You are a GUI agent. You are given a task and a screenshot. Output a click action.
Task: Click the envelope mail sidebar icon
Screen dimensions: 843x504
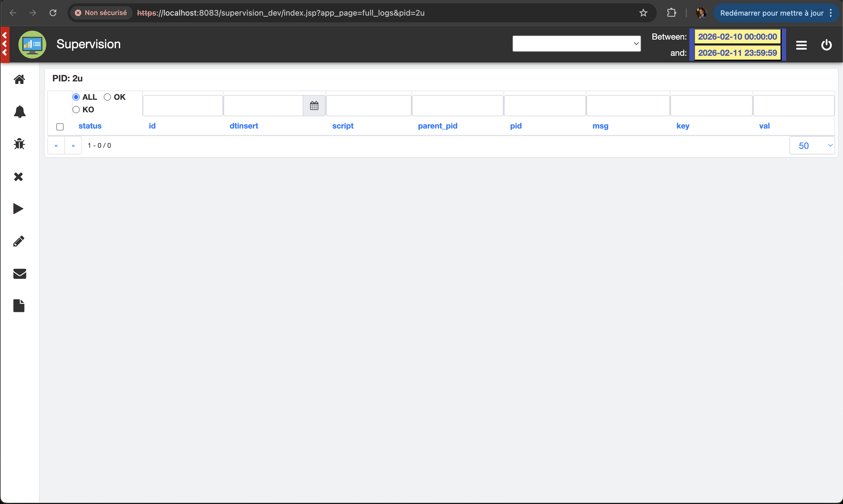19,273
